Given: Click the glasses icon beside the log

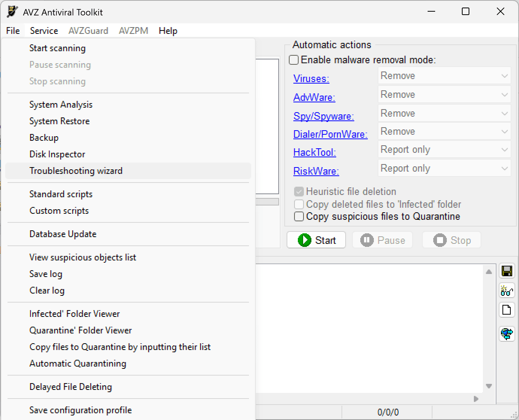Looking at the screenshot, I should pos(507,291).
